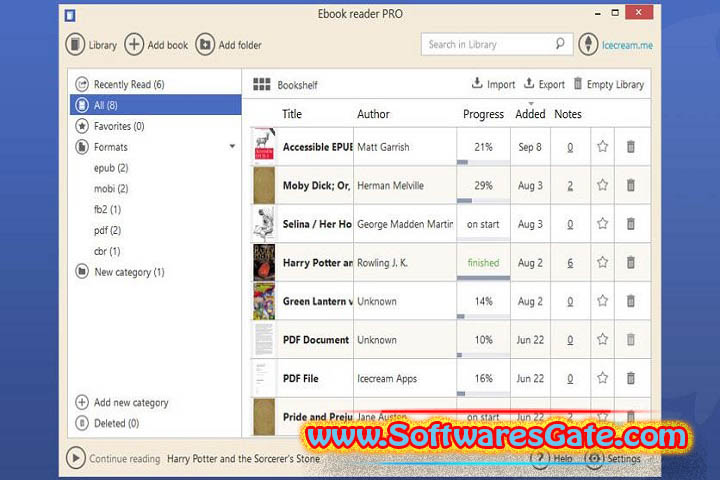The width and height of the screenshot is (720, 480).
Task: Select author George Madden Martin cell
Action: (405, 224)
